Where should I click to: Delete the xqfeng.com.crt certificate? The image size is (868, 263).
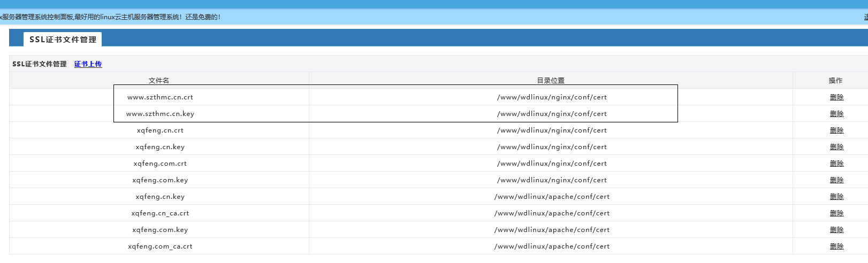836,164
